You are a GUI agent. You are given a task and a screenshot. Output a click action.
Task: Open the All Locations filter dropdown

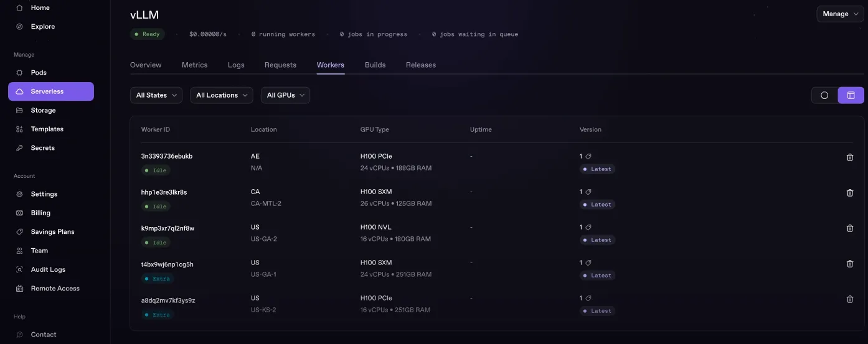click(222, 95)
